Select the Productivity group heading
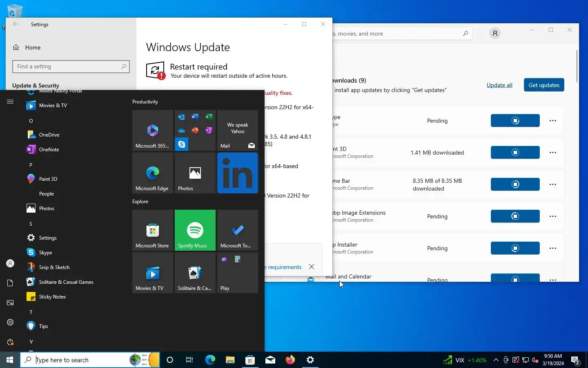Image resolution: width=588 pixels, height=368 pixels. 145,102
